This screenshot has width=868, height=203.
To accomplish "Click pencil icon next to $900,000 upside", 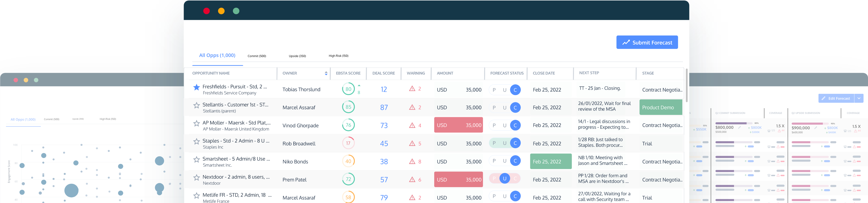I will (815, 128).
